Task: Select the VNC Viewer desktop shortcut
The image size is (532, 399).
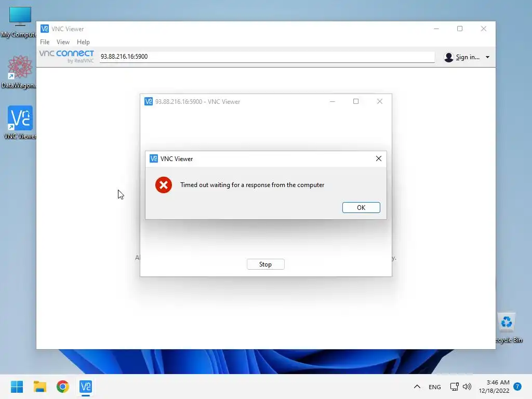Action: [20, 123]
